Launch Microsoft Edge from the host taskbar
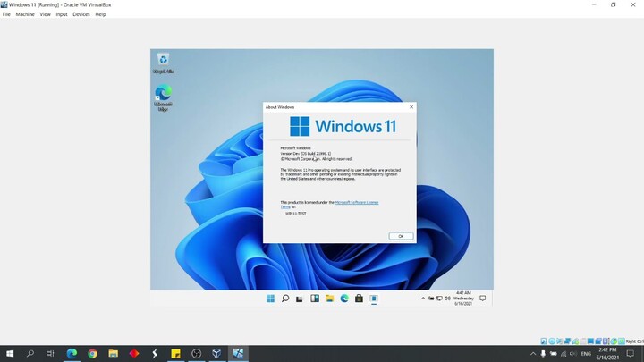Screen dimensions: 644x362 pos(72,353)
